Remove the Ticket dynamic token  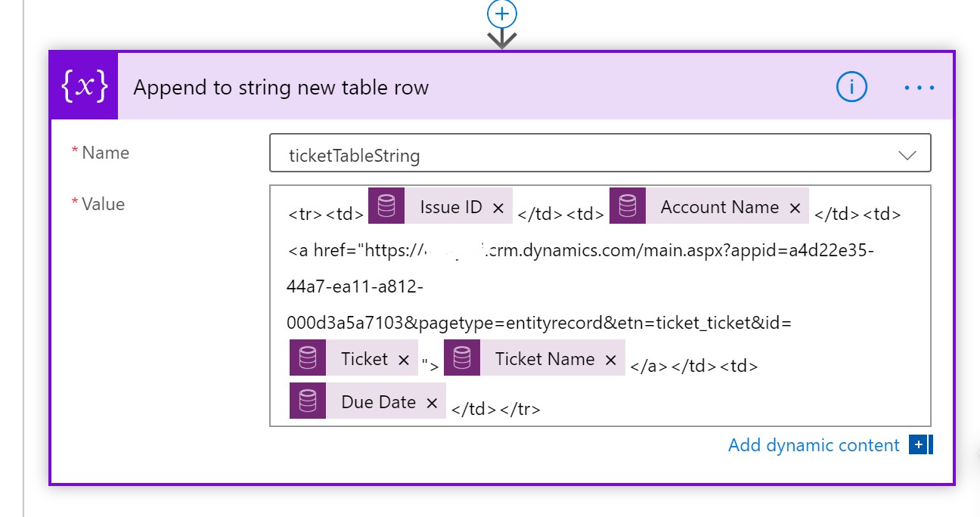(403, 360)
